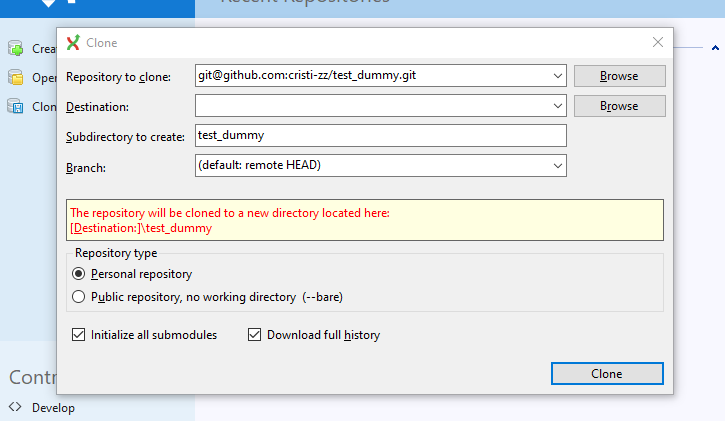Browse for the Destination folder

(x=619, y=106)
